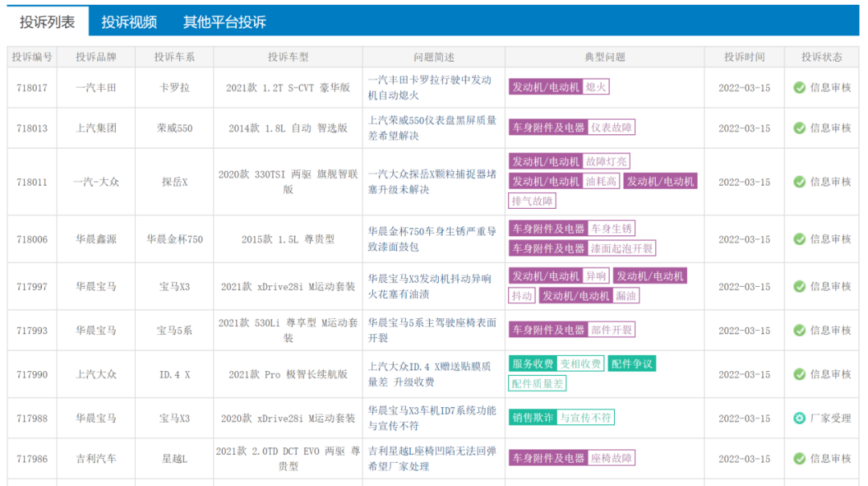The width and height of the screenshot is (868, 486).
Task: Click the 问题简述 column header
Action: [433, 57]
